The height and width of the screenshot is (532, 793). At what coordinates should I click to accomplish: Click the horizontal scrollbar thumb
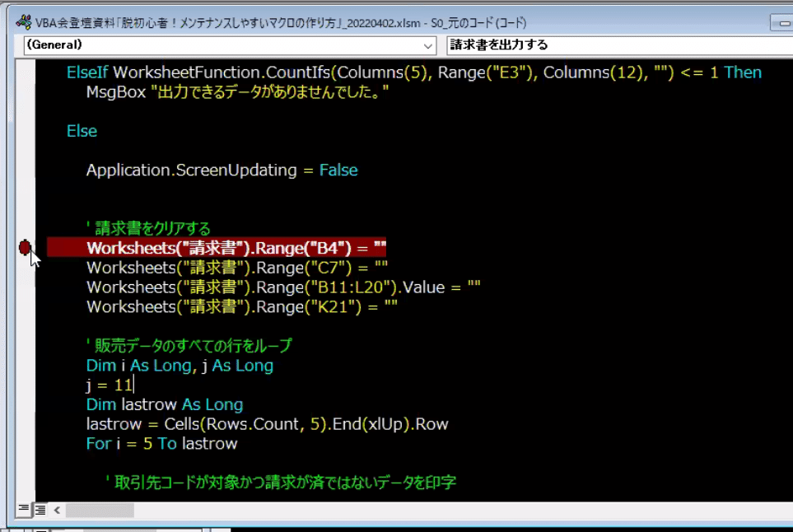[x=100, y=510]
